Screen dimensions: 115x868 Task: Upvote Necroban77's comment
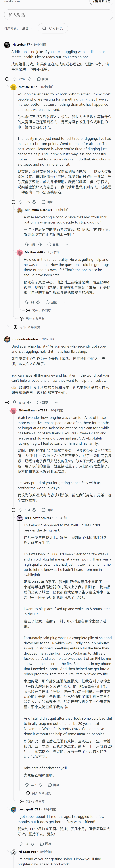pos(14,79)
